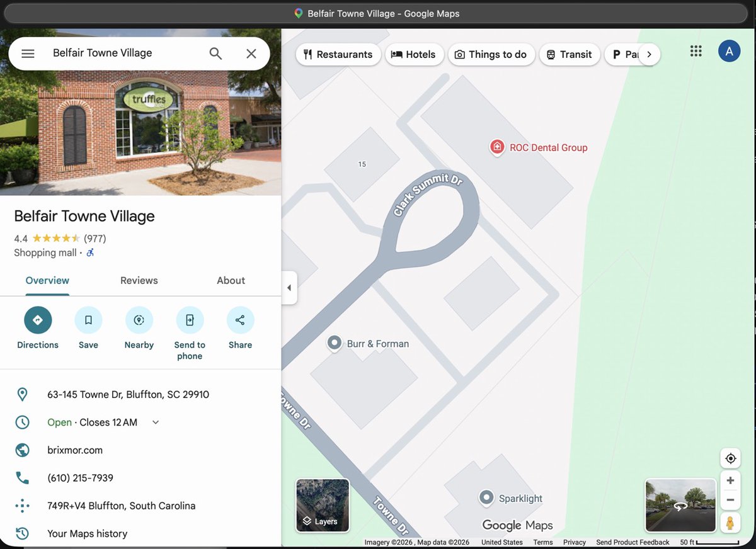Click the Share icon button

click(240, 320)
